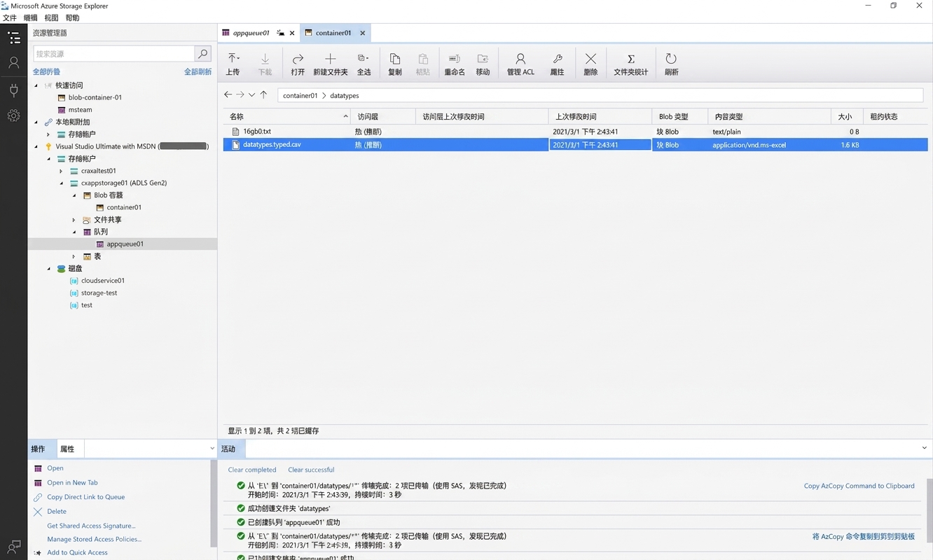The height and width of the screenshot is (560, 933).
Task: Expand the 文件共享 node
Action: pyautogui.click(x=74, y=220)
